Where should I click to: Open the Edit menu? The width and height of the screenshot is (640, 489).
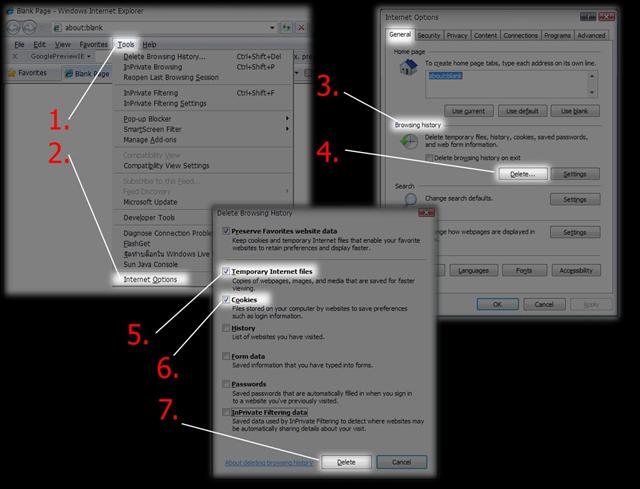pos(39,44)
